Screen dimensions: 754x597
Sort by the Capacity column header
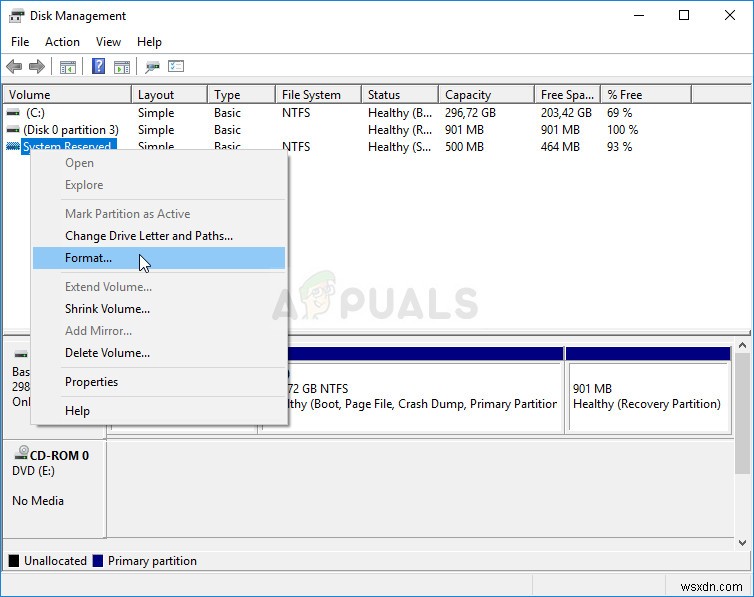point(487,95)
